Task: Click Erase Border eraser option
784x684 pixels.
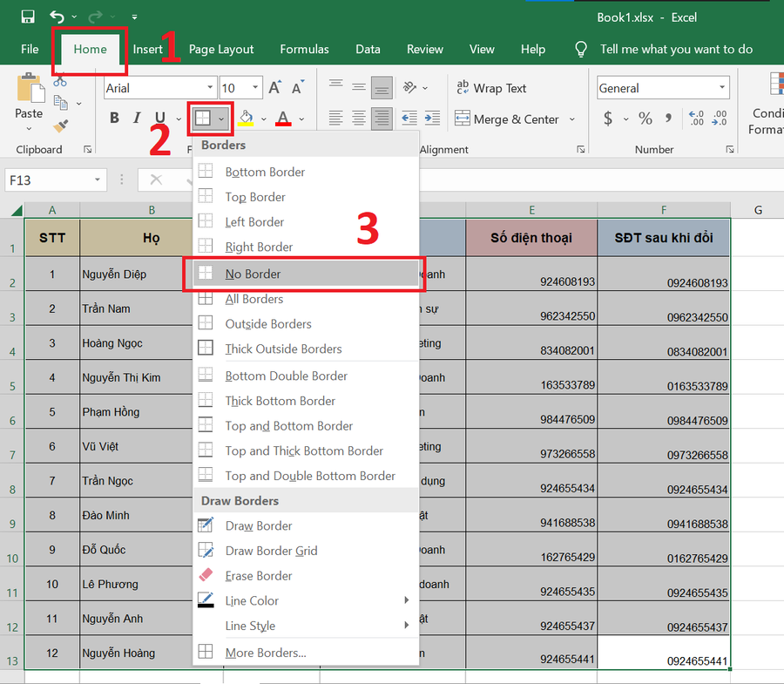Action: pos(306,575)
